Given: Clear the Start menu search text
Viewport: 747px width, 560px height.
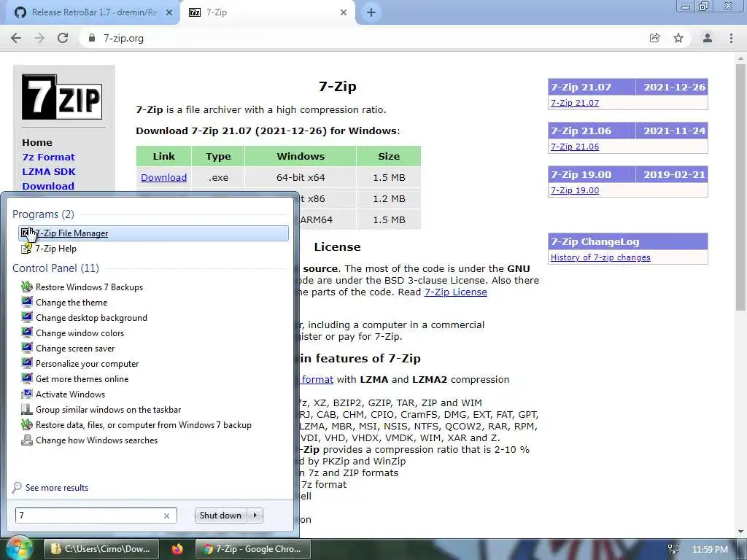Looking at the screenshot, I should tap(167, 516).
